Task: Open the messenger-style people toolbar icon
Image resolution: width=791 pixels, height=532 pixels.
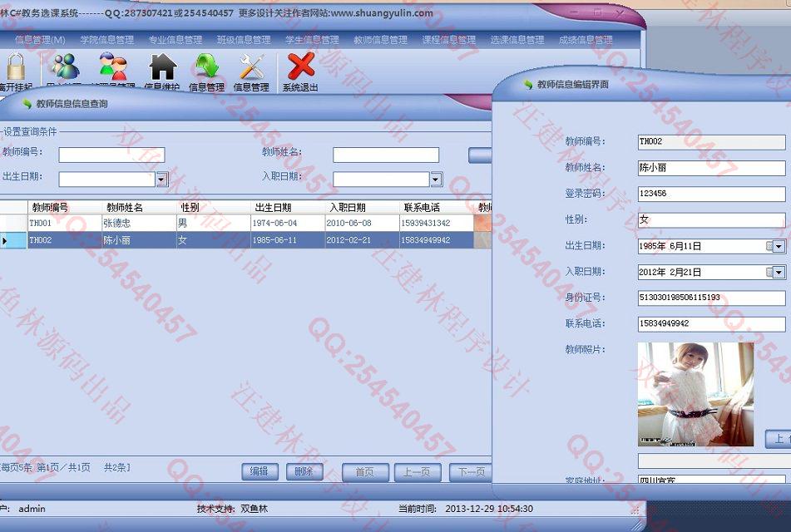Action: (66, 67)
